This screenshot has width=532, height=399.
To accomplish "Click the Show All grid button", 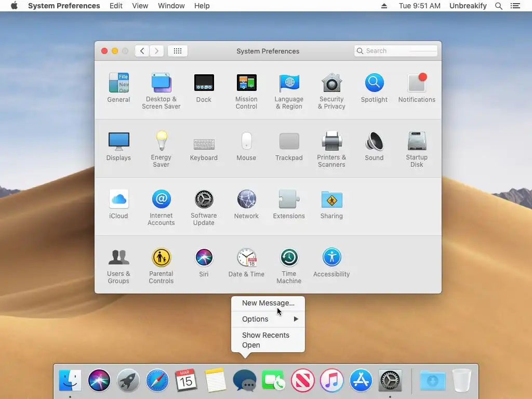I will (178, 51).
